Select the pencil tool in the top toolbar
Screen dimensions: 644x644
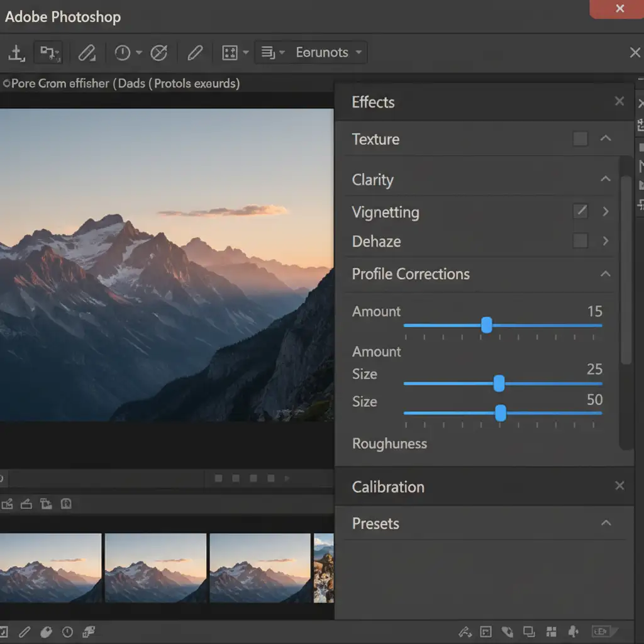195,53
